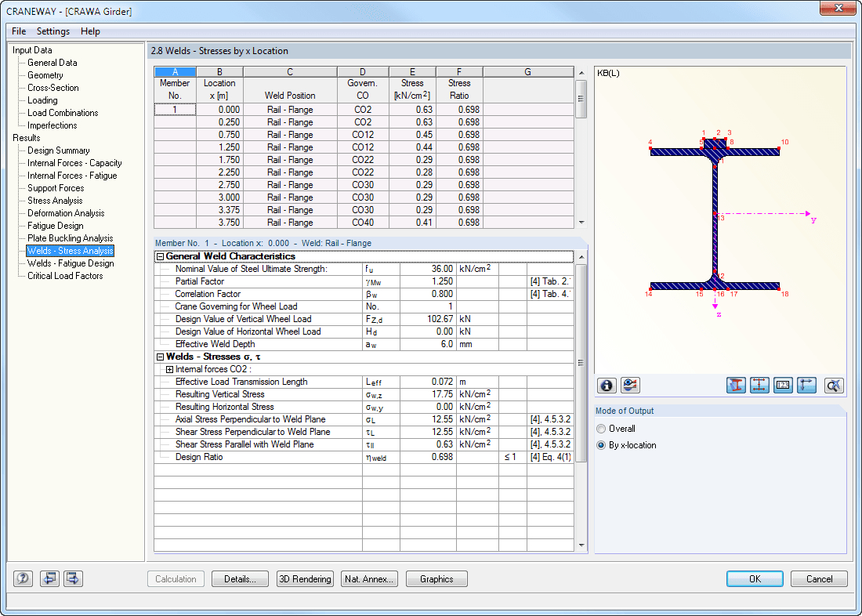Select Support Forces in the tree
The height and width of the screenshot is (616, 862).
[56, 188]
